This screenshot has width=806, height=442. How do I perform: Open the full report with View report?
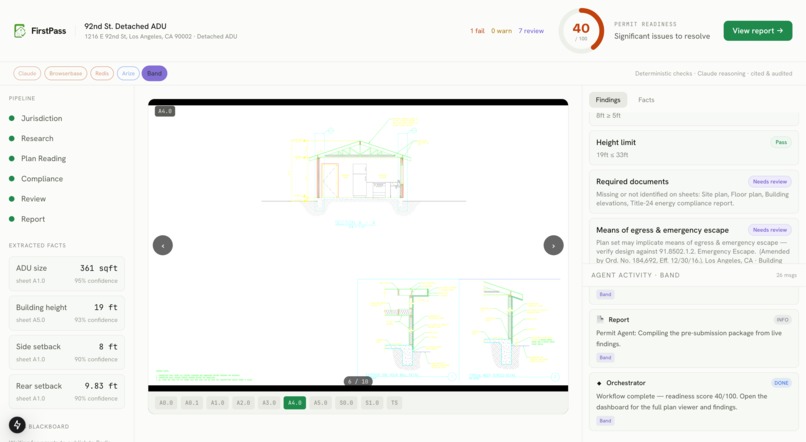coord(758,31)
